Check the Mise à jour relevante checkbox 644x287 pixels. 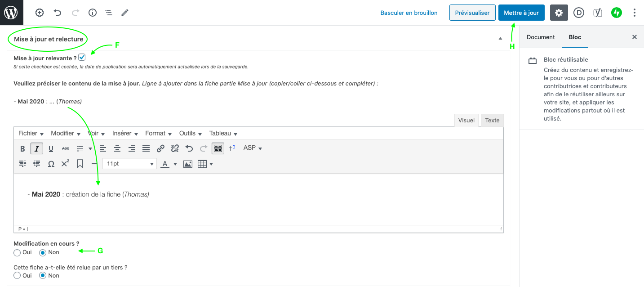point(82,58)
